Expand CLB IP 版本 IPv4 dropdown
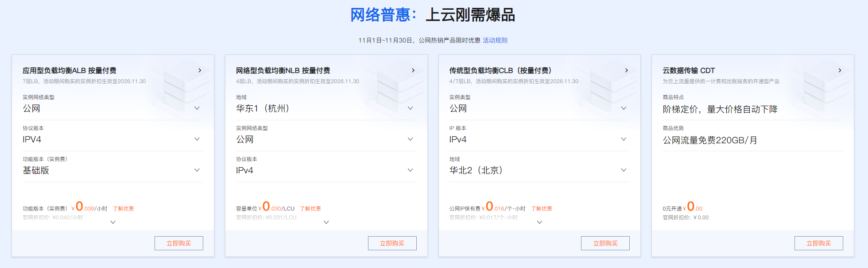868x268 pixels. pos(539,139)
